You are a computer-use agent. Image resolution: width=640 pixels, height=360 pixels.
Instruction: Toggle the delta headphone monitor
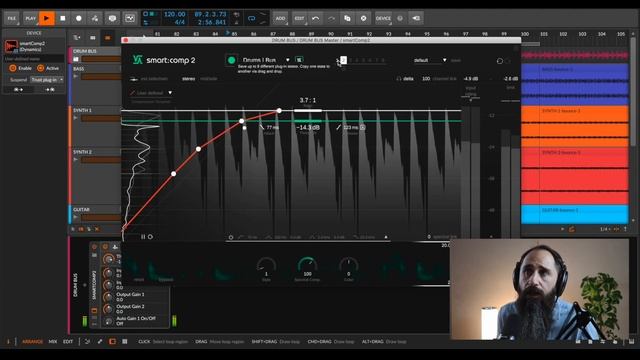[405, 79]
